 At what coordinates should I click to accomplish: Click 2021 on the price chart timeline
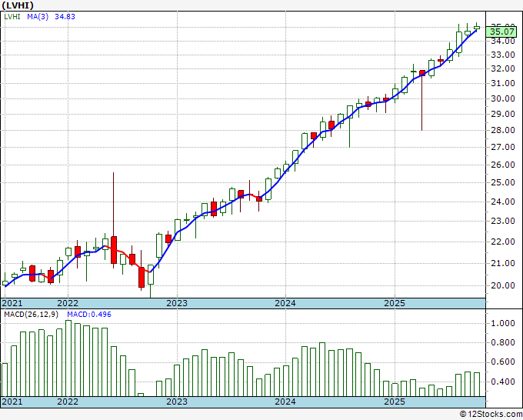point(12,303)
